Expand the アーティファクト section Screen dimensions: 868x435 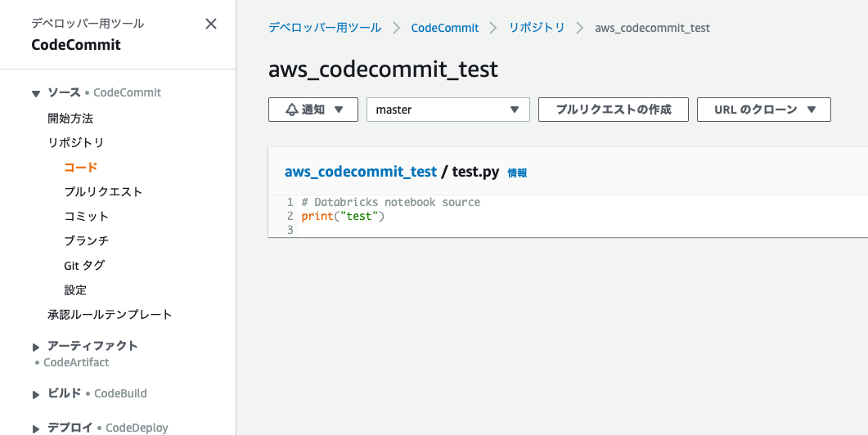tap(36, 347)
